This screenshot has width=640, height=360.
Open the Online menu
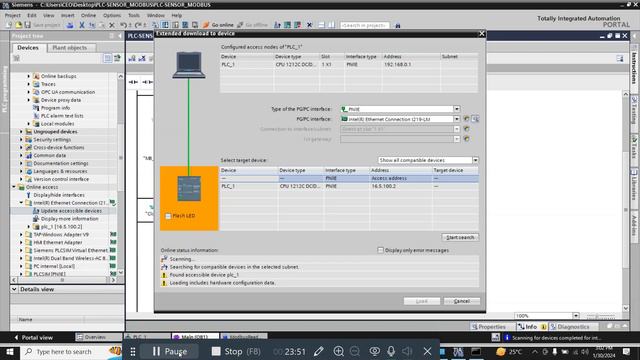coord(88,16)
